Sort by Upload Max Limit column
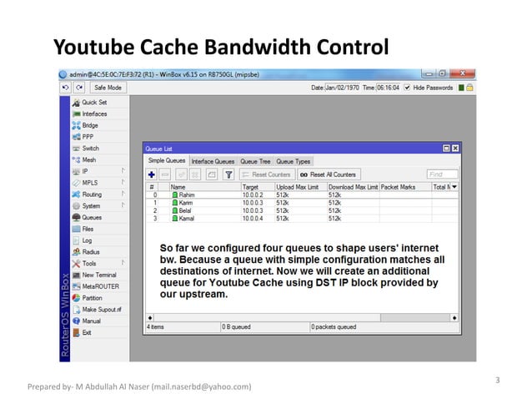The width and height of the screenshot is (532, 399). coord(301,187)
